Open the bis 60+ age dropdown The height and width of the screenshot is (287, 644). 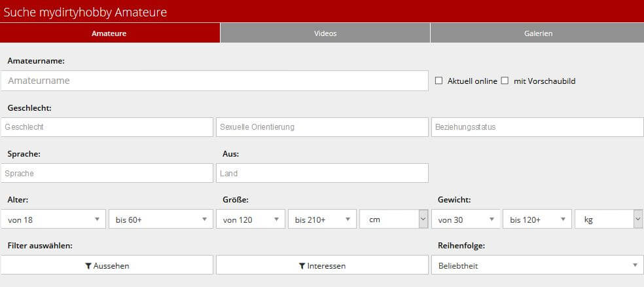coord(161,219)
